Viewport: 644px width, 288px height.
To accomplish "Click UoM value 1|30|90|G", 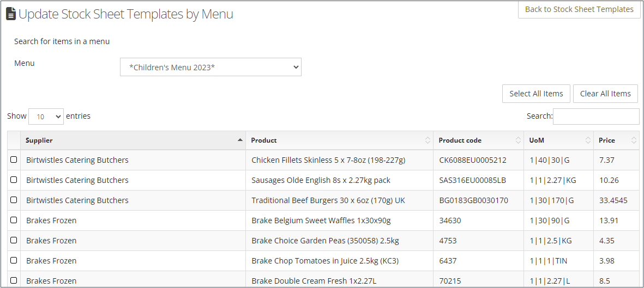I will point(550,220).
